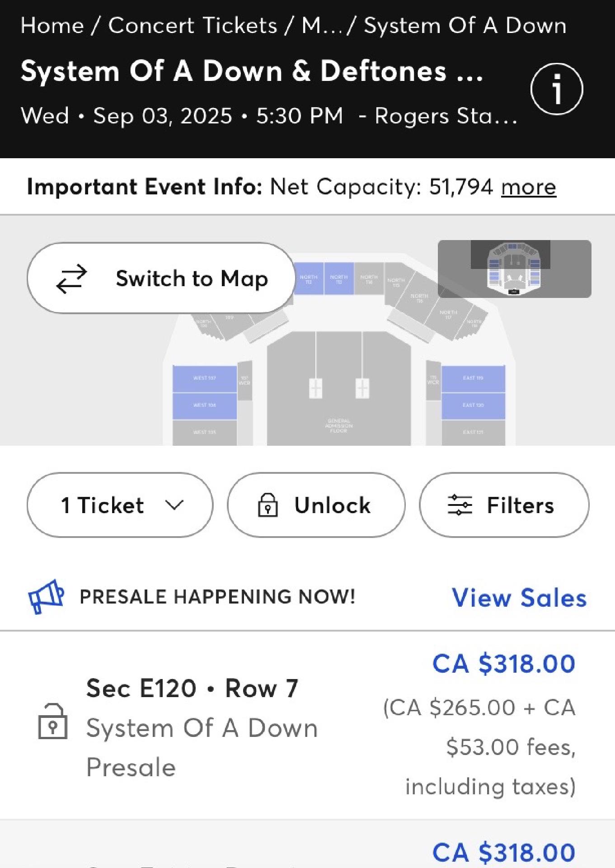Go to Home in breadcrumb
This screenshot has height=868, width=615.
(x=52, y=25)
